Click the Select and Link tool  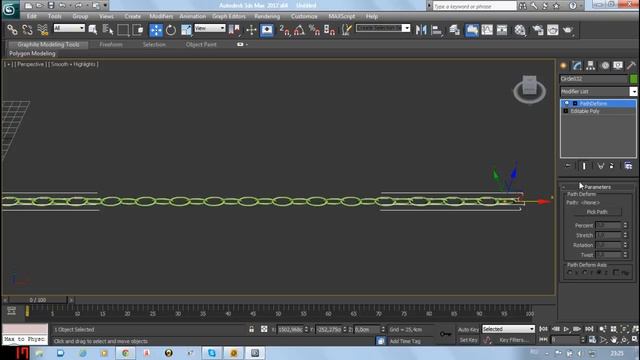12,30
